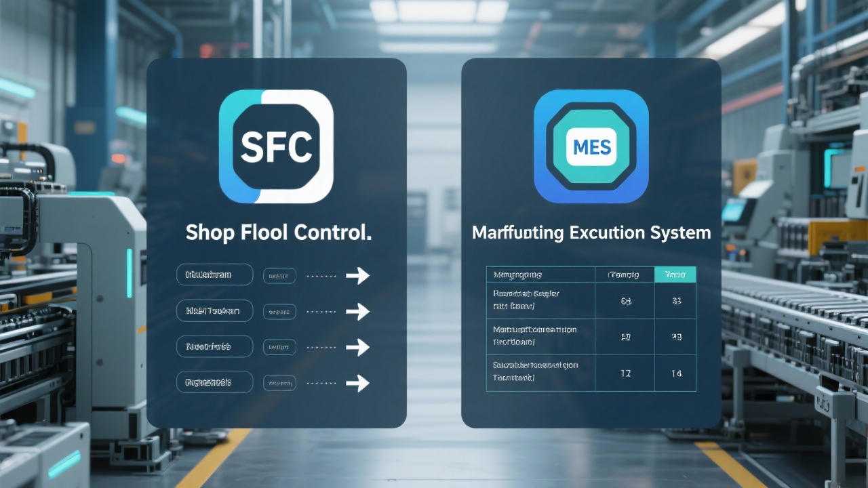Click the cell containing value 14
The width and height of the screenshot is (868, 488).
point(675,373)
